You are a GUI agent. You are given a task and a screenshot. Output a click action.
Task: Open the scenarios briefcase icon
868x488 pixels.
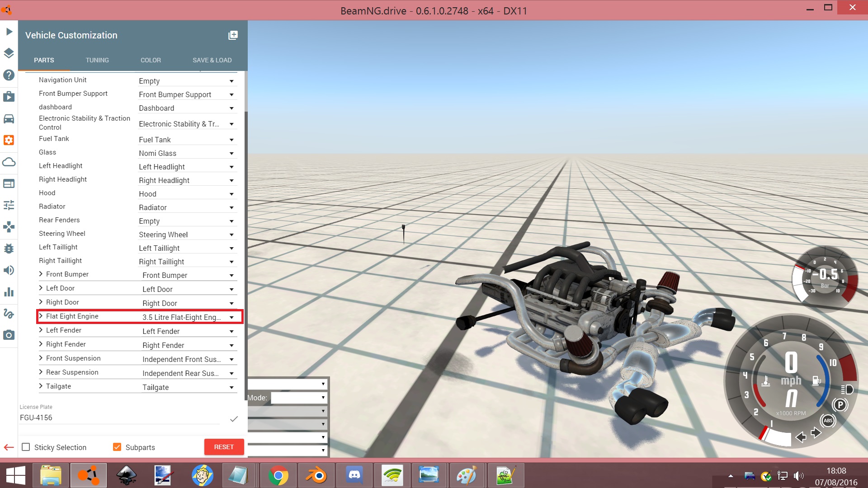[x=9, y=97]
